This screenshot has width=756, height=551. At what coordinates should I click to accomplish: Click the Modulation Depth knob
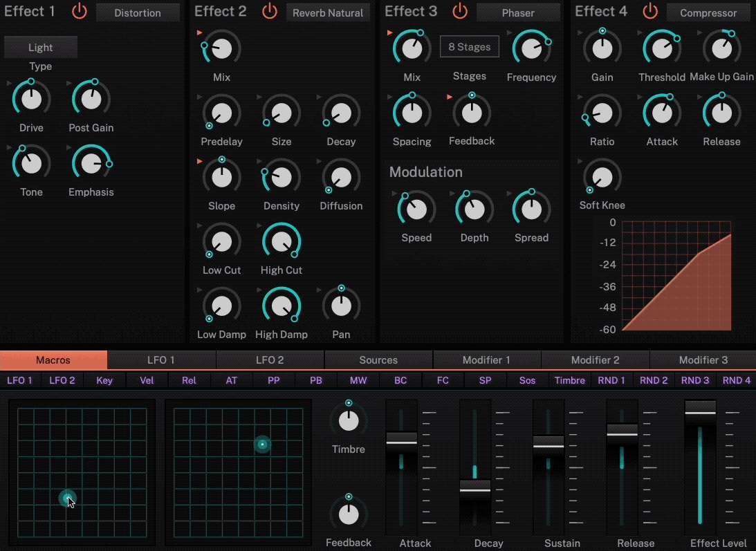pos(474,209)
